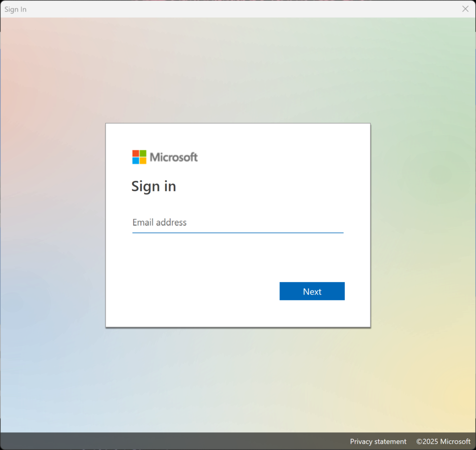Image resolution: width=476 pixels, height=450 pixels.
Task: Click the ©2025 Microsoft copyright text
Action: coord(443,441)
